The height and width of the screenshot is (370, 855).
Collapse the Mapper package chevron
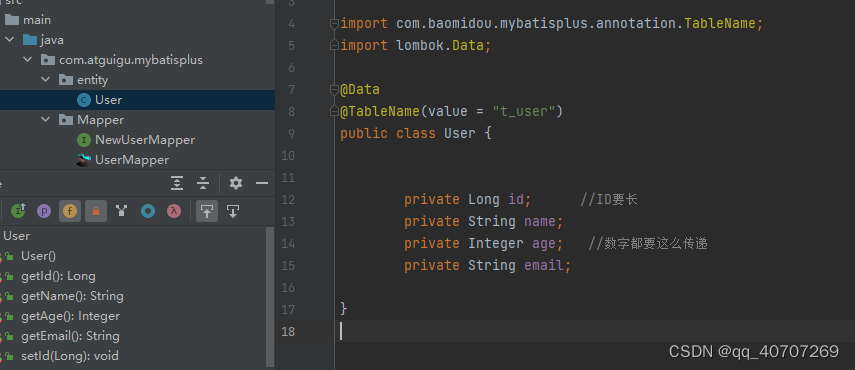(x=46, y=120)
